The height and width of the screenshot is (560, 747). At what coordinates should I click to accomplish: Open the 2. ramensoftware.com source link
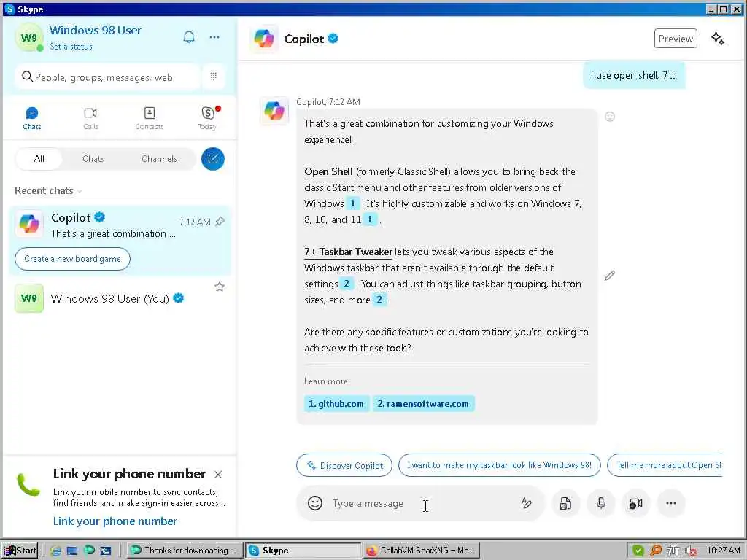423,404
